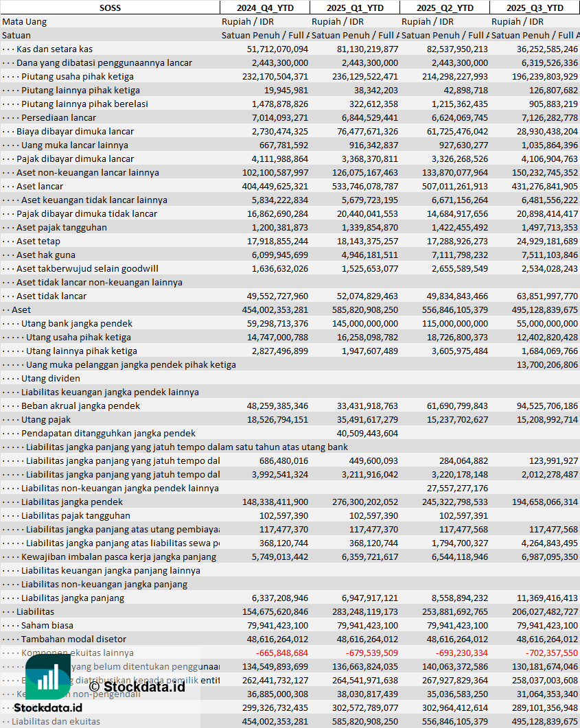The image size is (580, 728).
Task: Click current assets value 533,746,078,787
Action: pos(365,187)
